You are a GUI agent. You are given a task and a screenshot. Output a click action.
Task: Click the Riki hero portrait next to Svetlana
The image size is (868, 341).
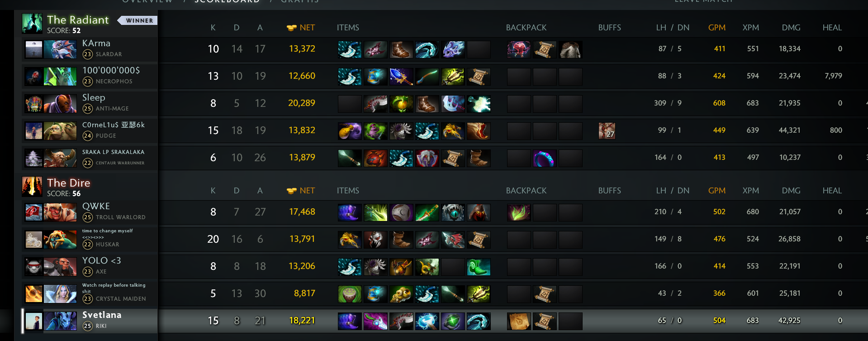click(60, 321)
